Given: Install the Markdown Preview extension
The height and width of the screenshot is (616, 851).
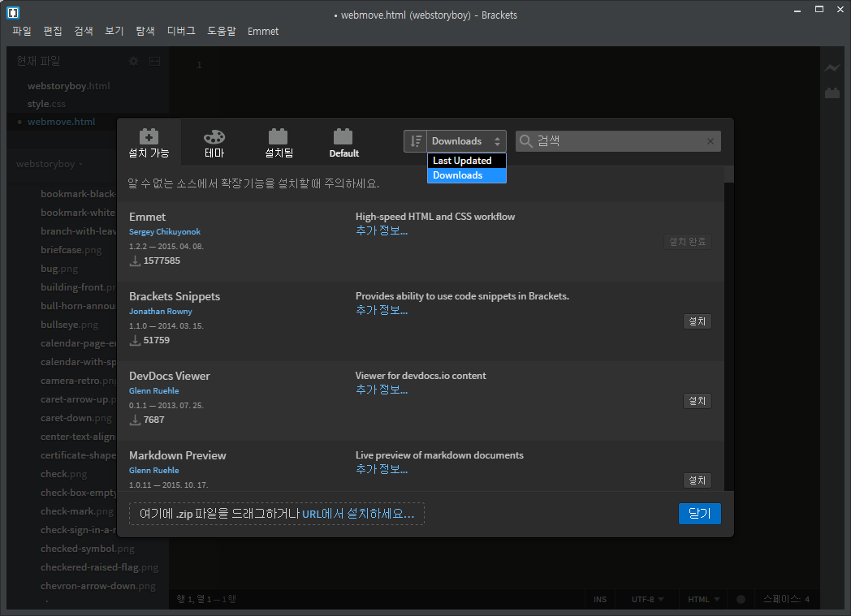Looking at the screenshot, I should (x=698, y=480).
